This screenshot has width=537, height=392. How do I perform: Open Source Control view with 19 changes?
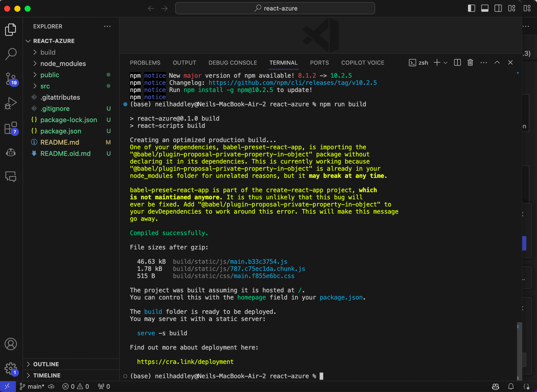[11, 79]
